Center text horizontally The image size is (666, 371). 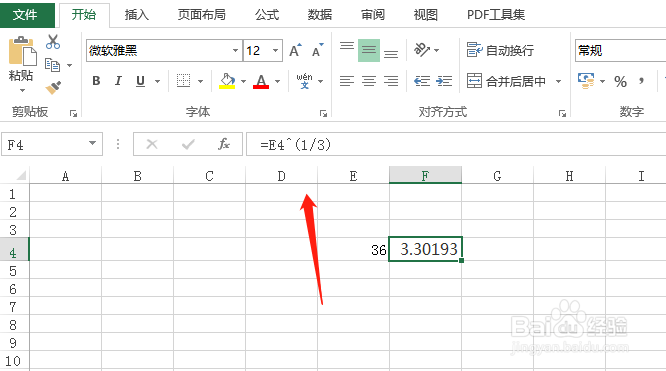click(x=369, y=81)
